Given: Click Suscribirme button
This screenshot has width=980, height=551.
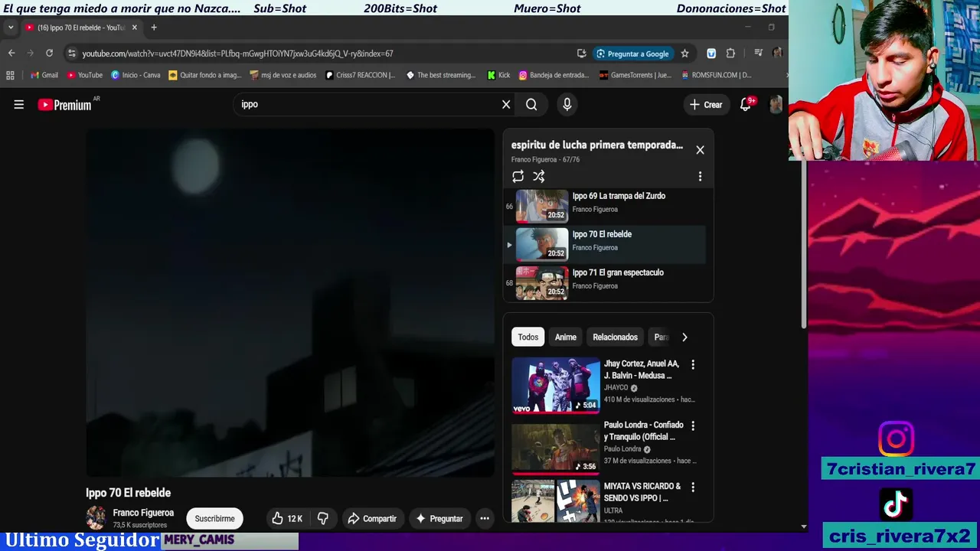Looking at the screenshot, I should (214, 519).
